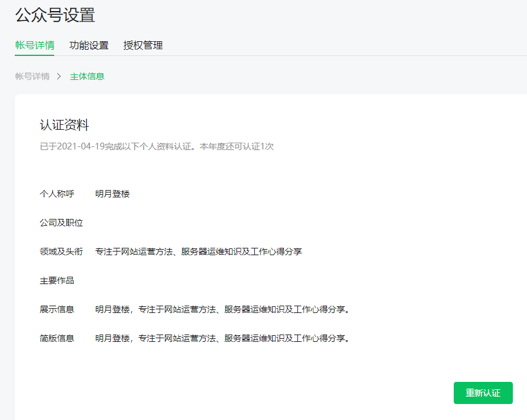Switch to the 帐号详情 tab
Image resolution: width=527 pixels, height=420 pixels.
tap(34, 45)
